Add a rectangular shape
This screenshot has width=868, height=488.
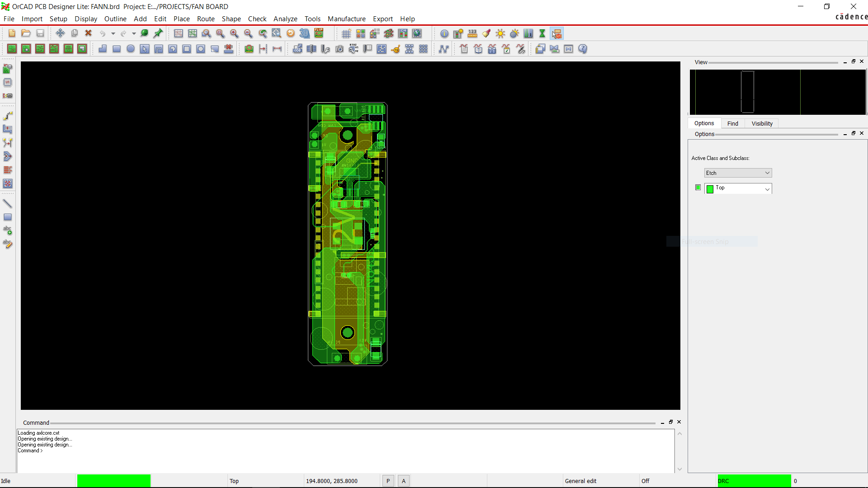pyautogui.click(x=117, y=49)
